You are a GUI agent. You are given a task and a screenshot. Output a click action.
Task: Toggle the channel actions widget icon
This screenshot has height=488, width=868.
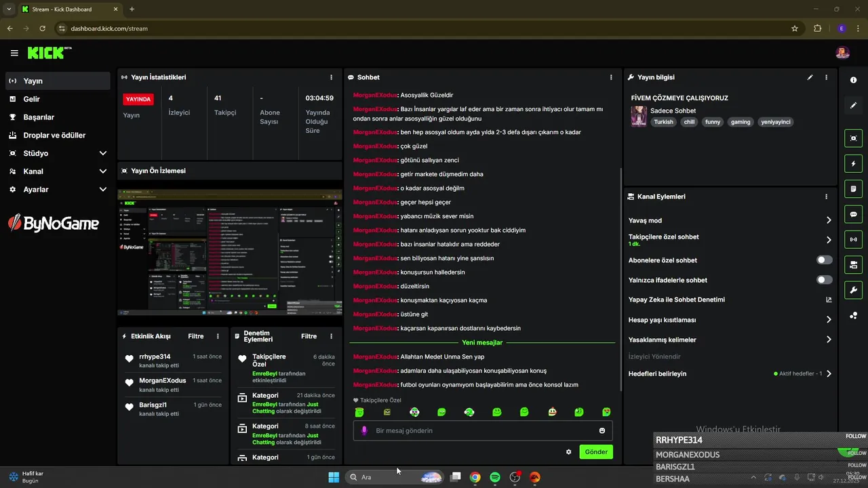(853, 264)
